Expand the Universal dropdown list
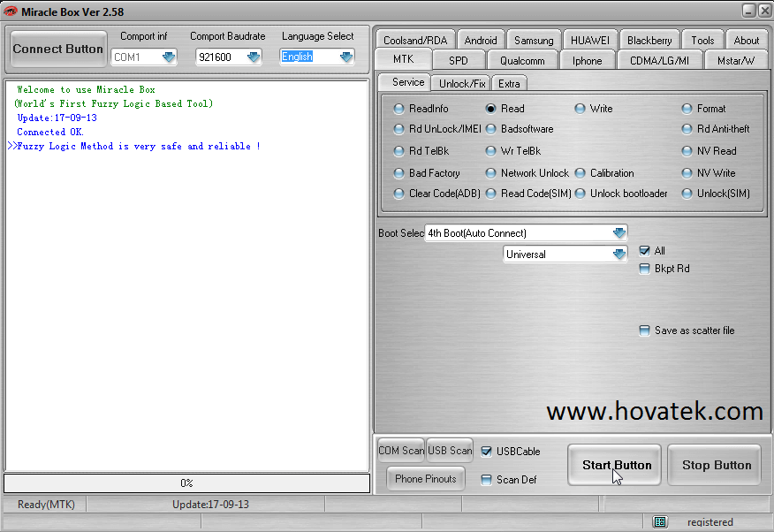The image size is (774, 532). point(618,255)
